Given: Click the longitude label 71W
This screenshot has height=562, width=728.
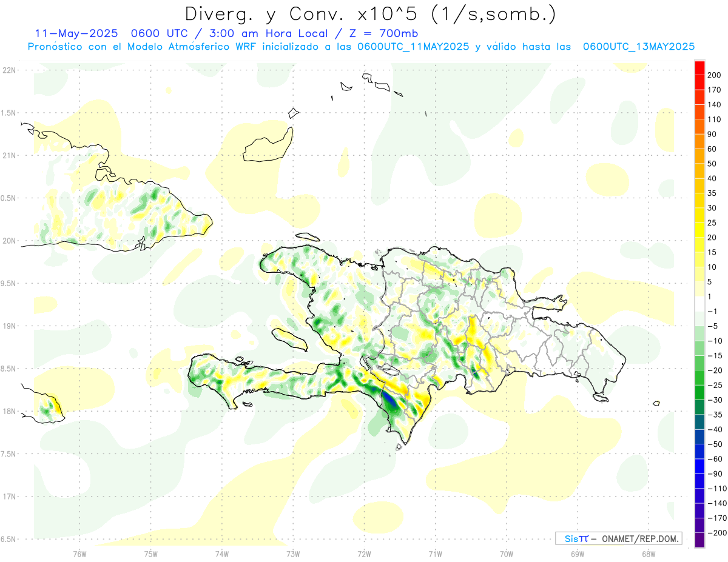Looking at the screenshot, I should 436,554.
